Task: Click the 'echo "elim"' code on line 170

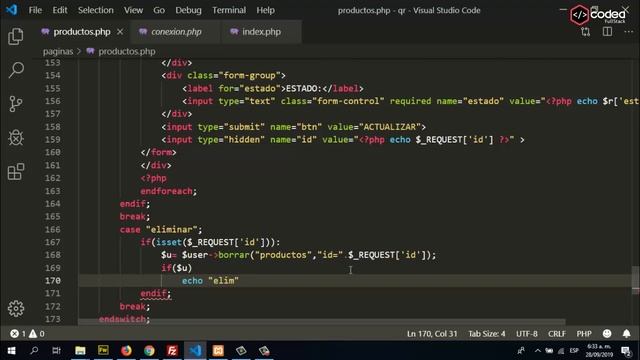Action: point(210,280)
